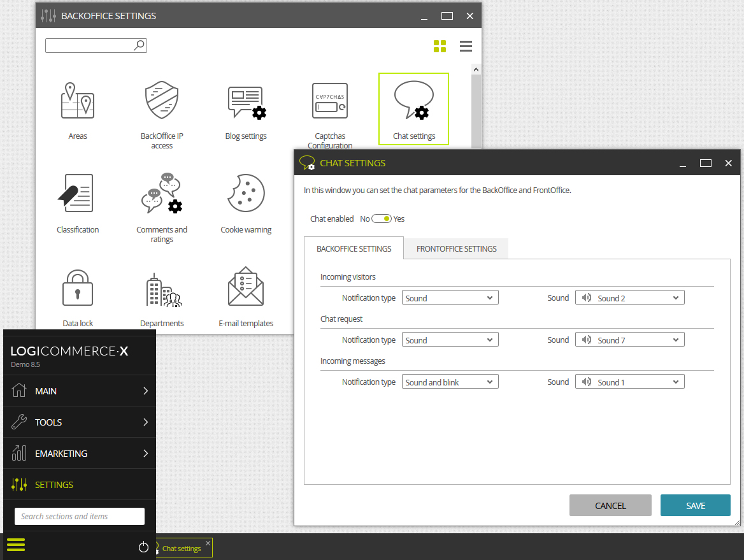This screenshot has width=744, height=560.
Task: Open Incoming visitors Notification type dropdown
Action: pyautogui.click(x=450, y=298)
